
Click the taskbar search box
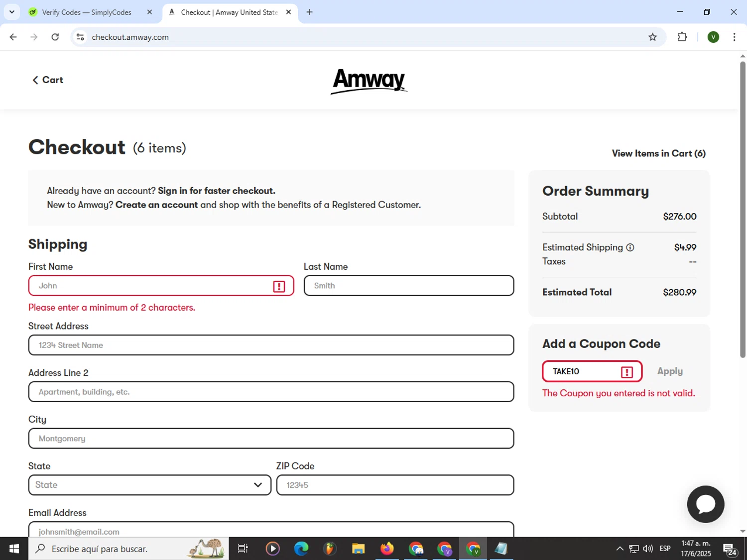[128, 549]
